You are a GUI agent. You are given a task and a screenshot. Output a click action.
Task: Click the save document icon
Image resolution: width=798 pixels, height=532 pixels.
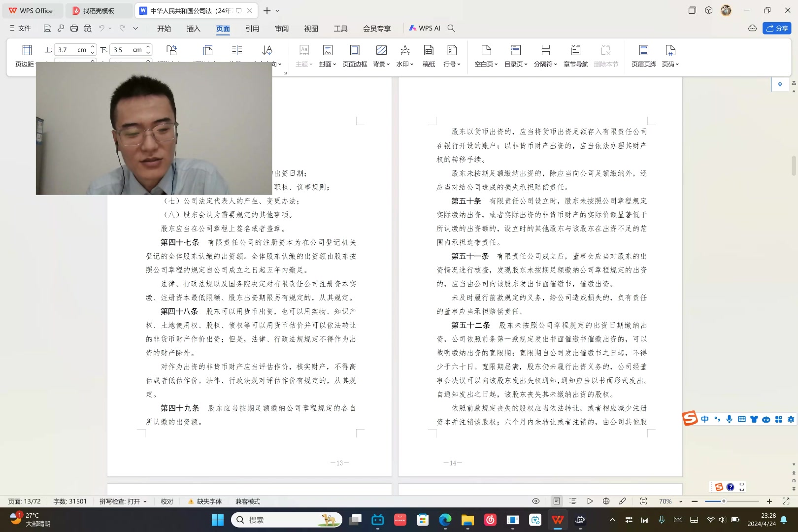click(47, 29)
